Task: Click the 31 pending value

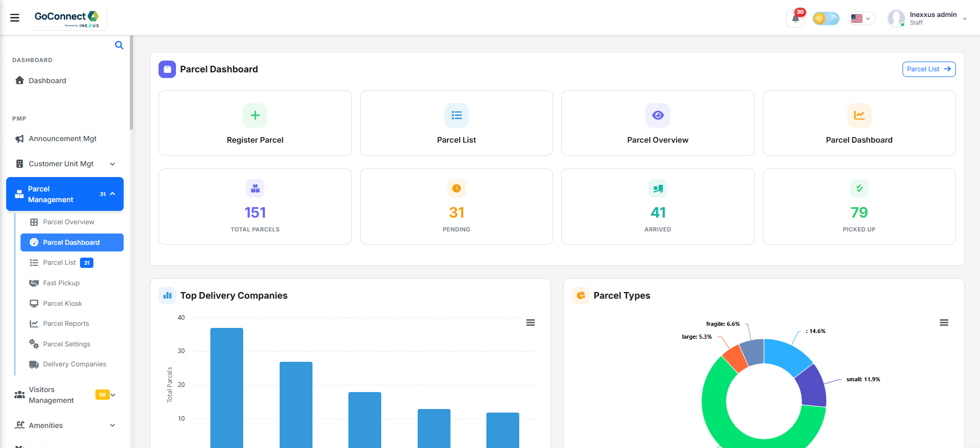Action: click(457, 212)
